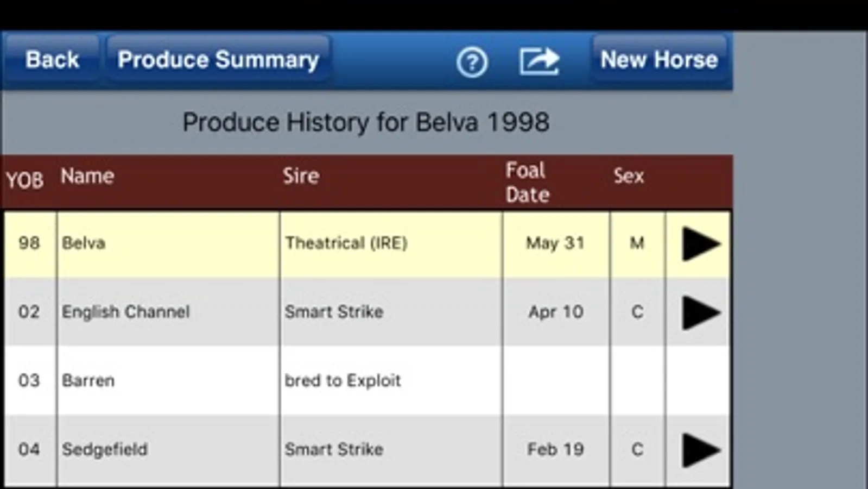
Task: Click Smart Strike sire for English Channel
Action: pos(334,312)
